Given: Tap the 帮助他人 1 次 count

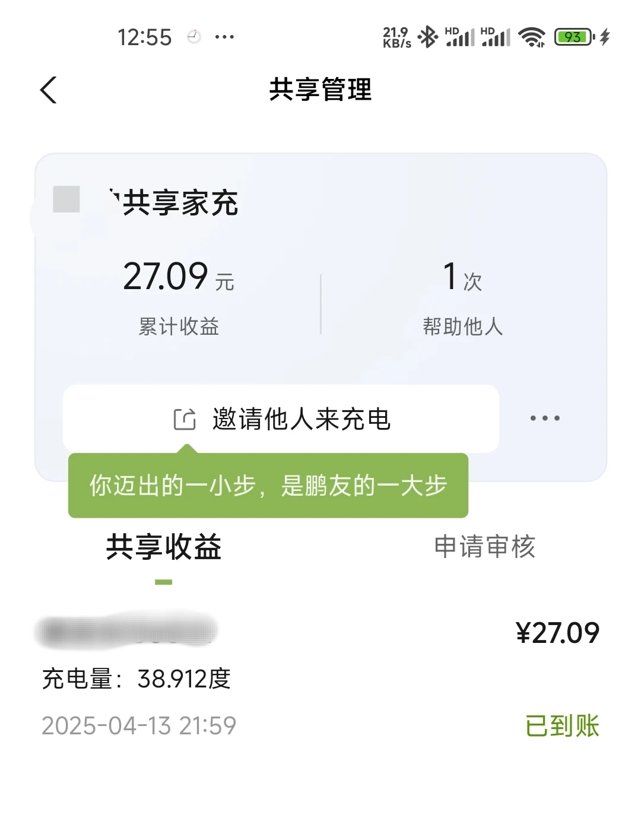Looking at the screenshot, I should tap(462, 278).
